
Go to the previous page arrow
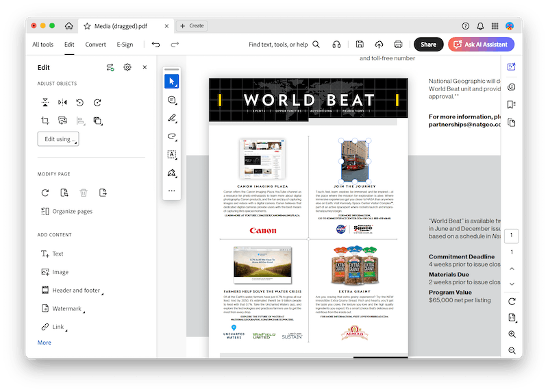512,269
